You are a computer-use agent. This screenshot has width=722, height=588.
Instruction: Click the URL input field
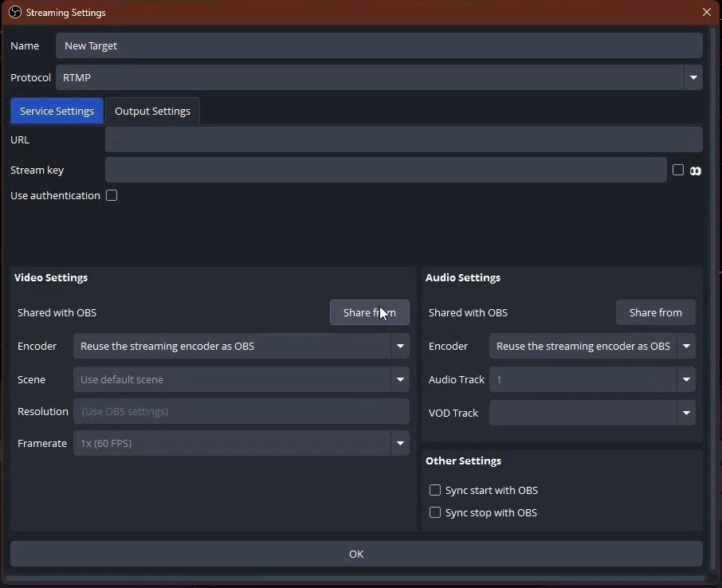coord(404,139)
